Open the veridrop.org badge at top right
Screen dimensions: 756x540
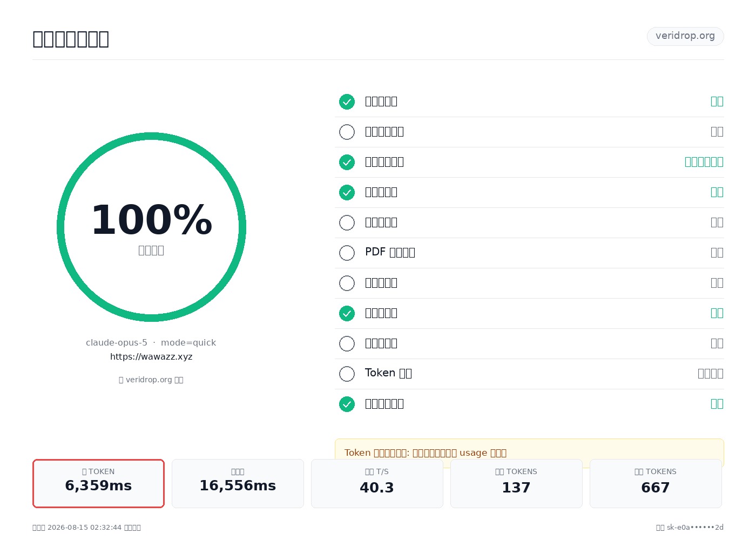pyautogui.click(x=685, y=36)
